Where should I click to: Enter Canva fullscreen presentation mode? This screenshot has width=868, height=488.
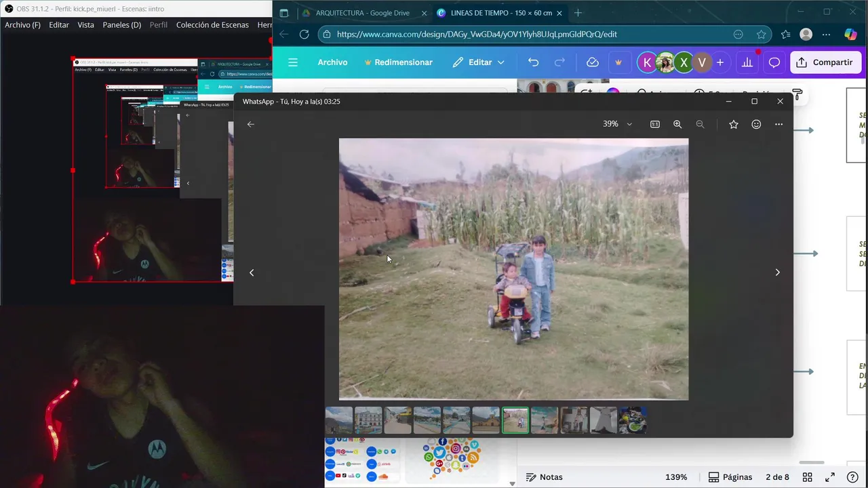point(829,477)
